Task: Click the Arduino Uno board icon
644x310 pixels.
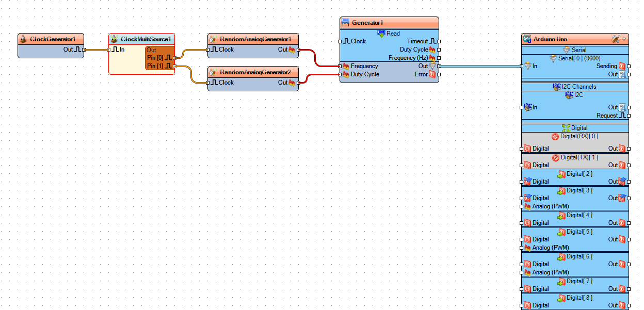Action: pos(527,39)
